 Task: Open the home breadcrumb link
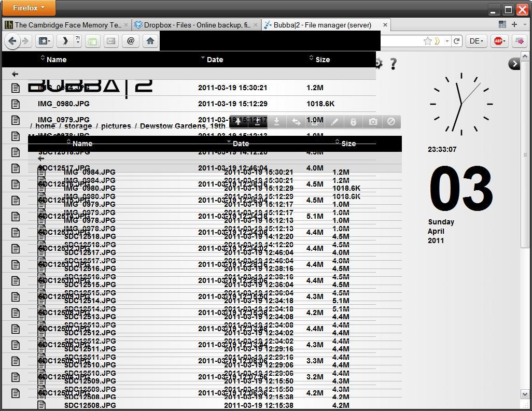pos(45,126)
